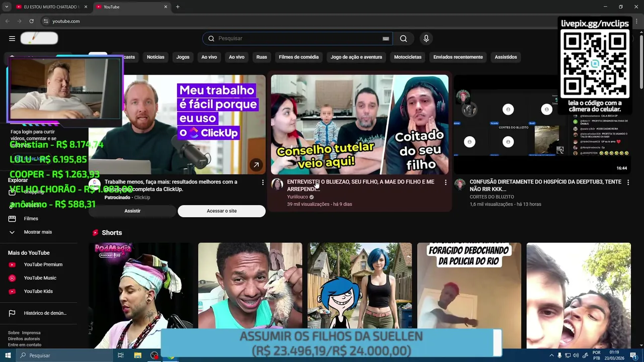Open the Conselho tutelar video thumbnail

tap(360, 124)
